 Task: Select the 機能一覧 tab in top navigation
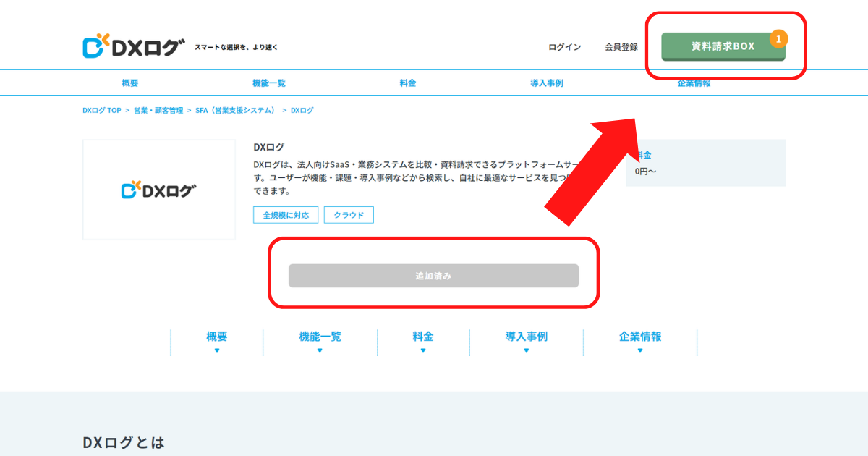tap(269, 83)
